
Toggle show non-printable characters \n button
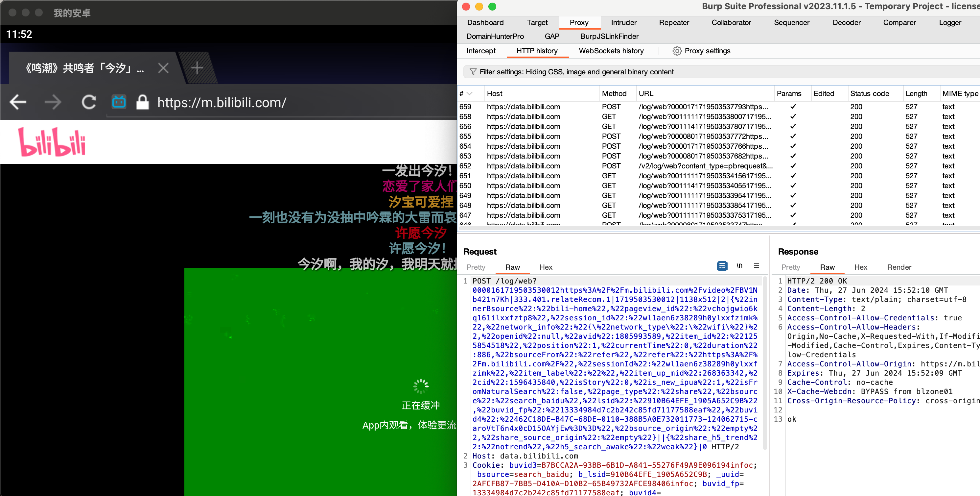739,266
